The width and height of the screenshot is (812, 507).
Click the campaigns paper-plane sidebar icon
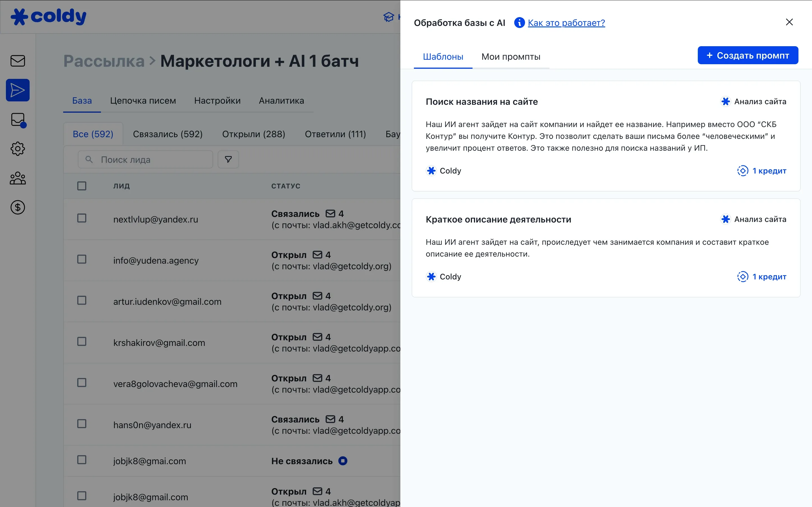click(x=17, y=90)
